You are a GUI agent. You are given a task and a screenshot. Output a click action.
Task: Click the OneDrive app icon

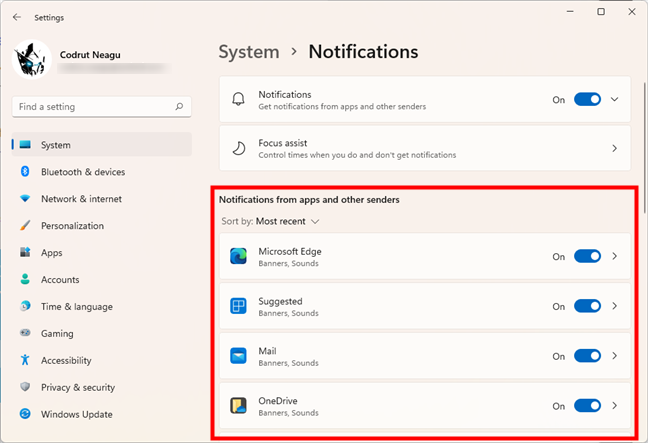(238, 406)
